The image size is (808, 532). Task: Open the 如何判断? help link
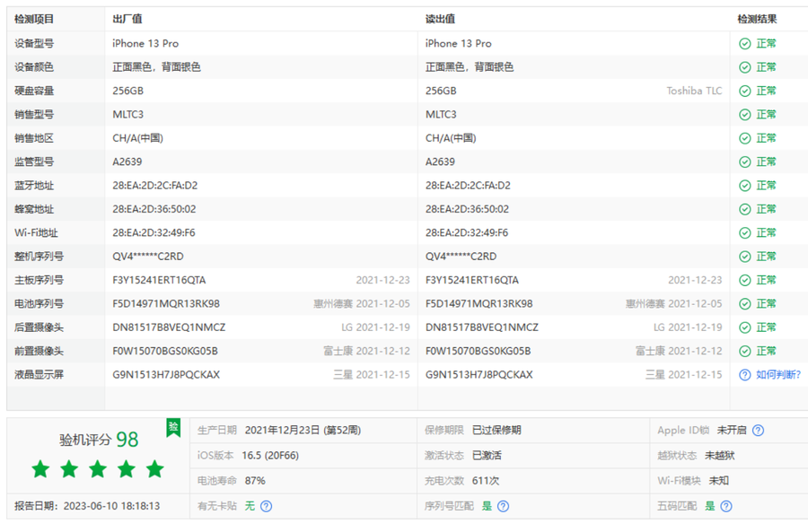tap(778, 375)
